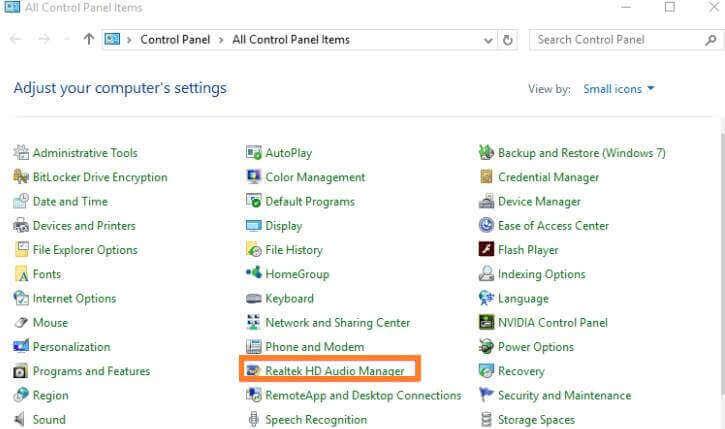This screenshot has height=429, width=725.
Task: Expand the chevron after Control Panel breadcrumb
Action: (x=221, y=40)
